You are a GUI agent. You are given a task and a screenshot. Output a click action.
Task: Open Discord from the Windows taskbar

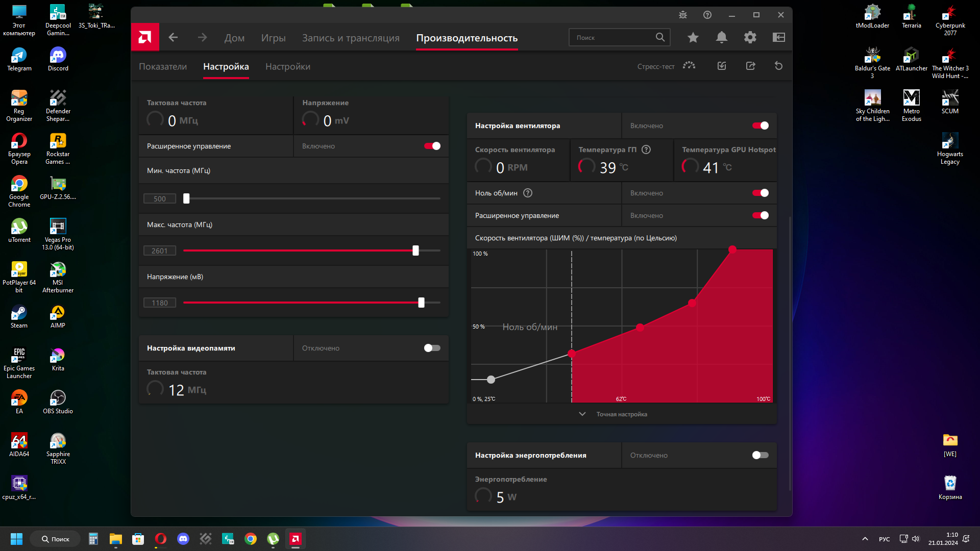pyautogui.click(x=183, y=539)
